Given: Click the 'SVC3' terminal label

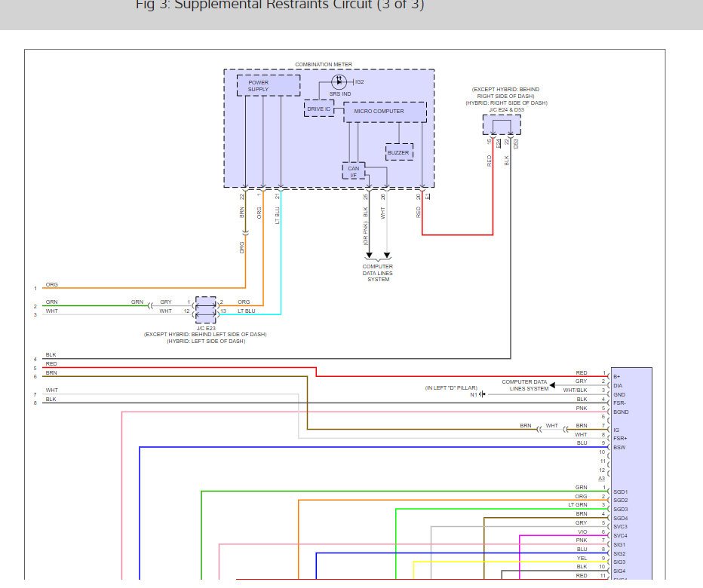Looking at the screenshot, I should pos(621,527).
